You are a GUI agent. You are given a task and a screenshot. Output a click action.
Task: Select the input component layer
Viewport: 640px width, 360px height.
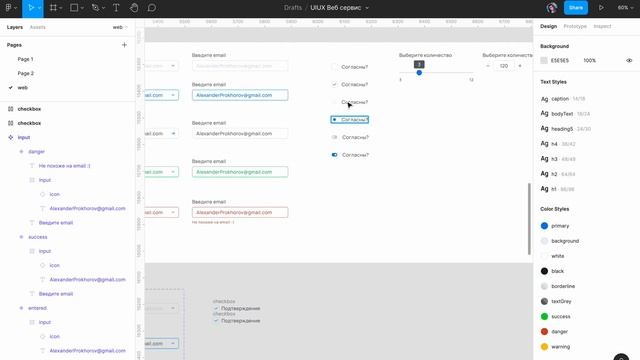tap(24, 137)
